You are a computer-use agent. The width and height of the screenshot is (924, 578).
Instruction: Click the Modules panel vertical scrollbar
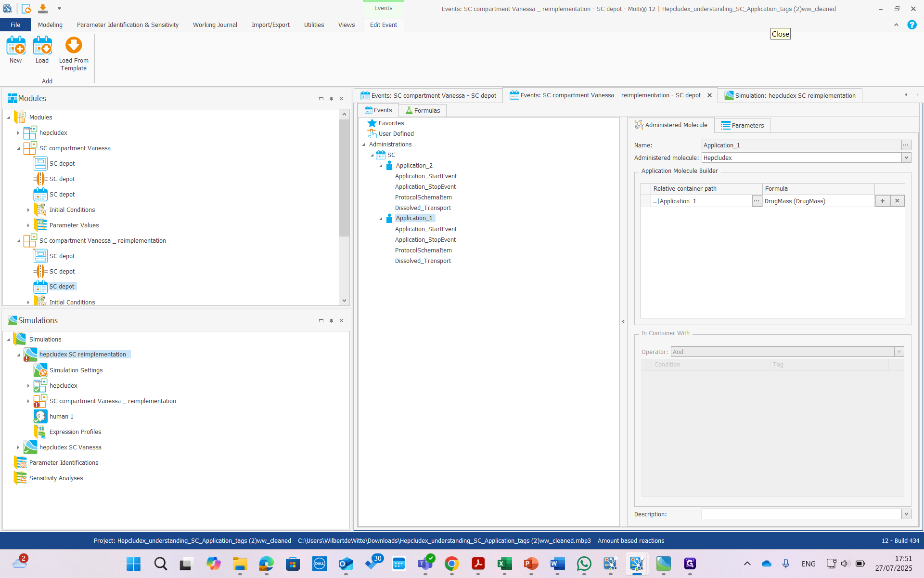pyautogui.click(x=344, y=178)
